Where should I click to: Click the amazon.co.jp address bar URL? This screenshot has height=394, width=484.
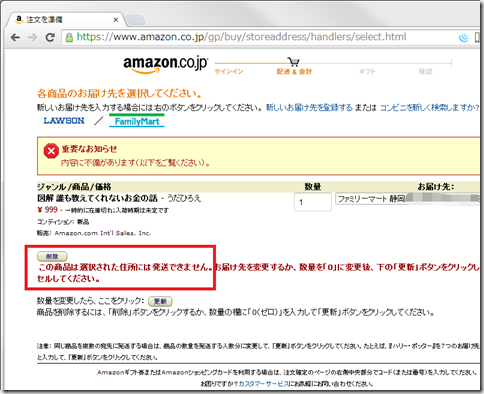241,37
